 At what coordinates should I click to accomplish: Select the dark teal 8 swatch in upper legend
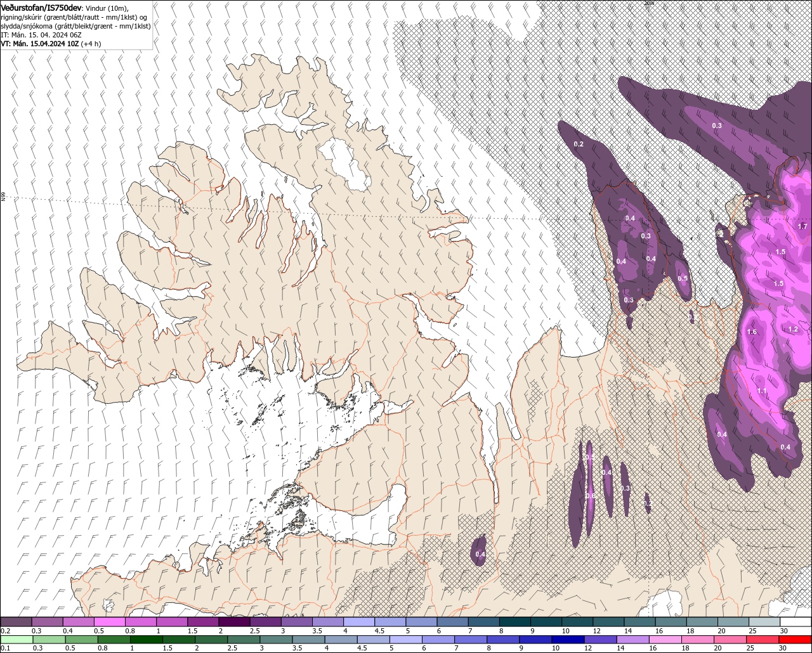[x=515, y=622]
